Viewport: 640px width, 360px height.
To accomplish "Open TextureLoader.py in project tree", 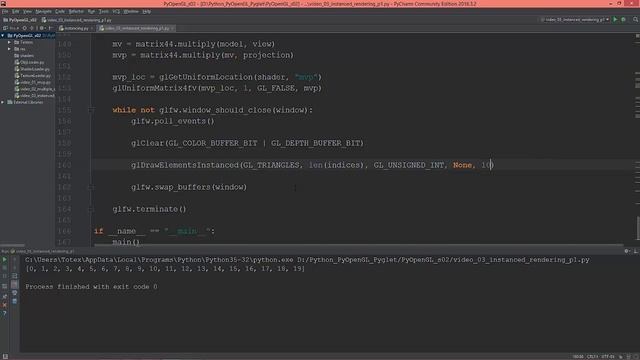I will pyautogui.click(x=33, y=76).
